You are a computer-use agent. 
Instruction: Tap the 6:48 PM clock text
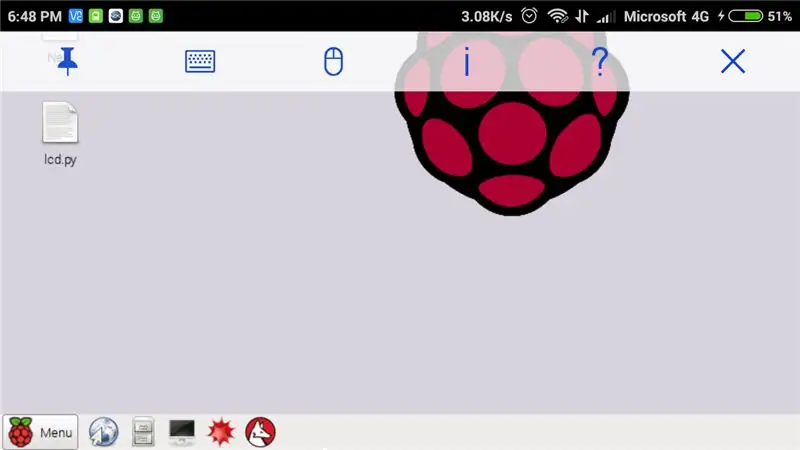pos(34,16)
